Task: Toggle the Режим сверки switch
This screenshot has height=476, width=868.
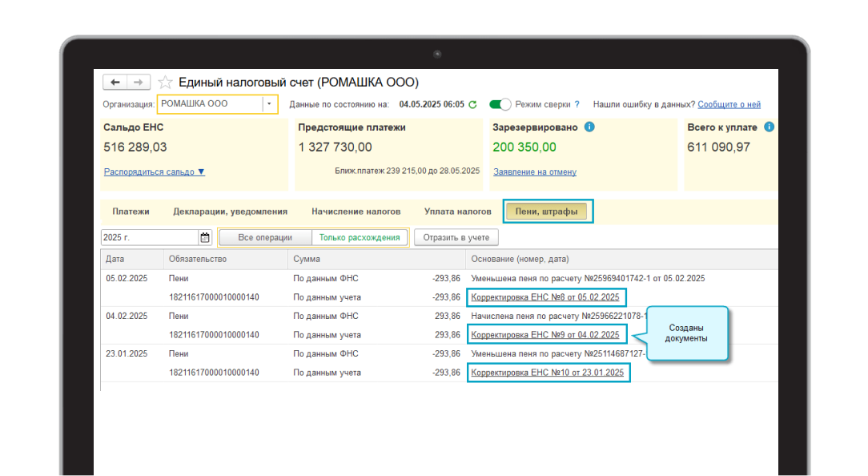Action: point(500,104)
